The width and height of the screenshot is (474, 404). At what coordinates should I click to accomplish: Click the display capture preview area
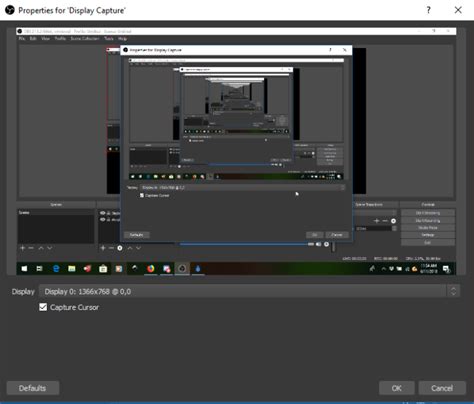pyautogui.click(x=236, y=151)
